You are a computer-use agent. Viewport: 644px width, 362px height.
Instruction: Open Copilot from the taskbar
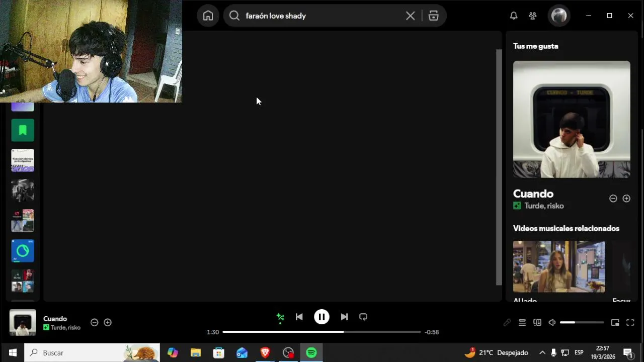(x=173, y=352)
